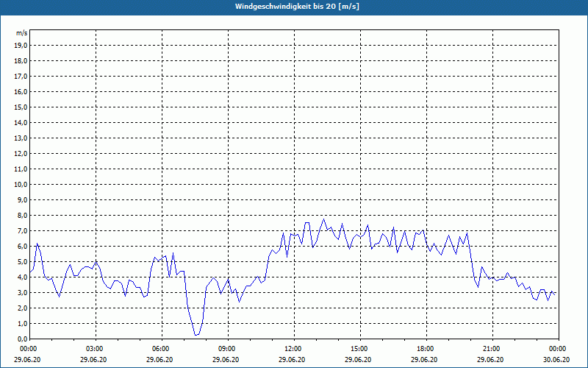Click the 16,0 y-axis value
Image resolution: width=588 pixels, height=368 pixels.
pos(21,91)
